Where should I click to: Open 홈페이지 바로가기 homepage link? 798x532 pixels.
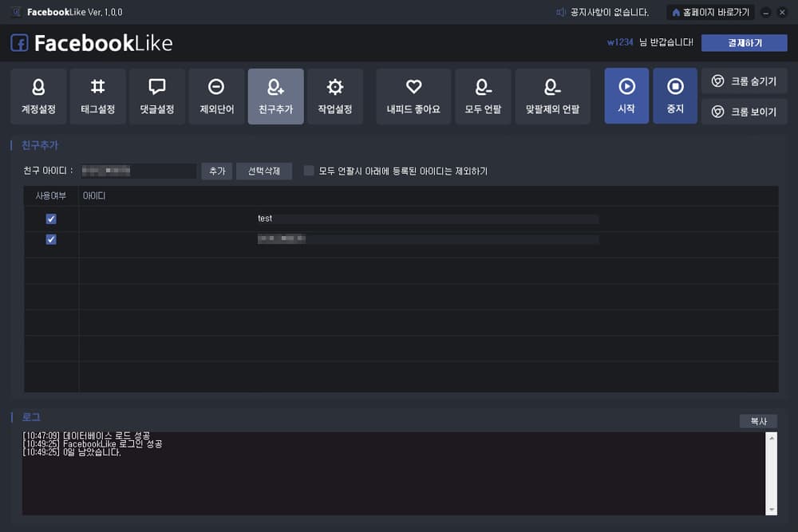710,12
